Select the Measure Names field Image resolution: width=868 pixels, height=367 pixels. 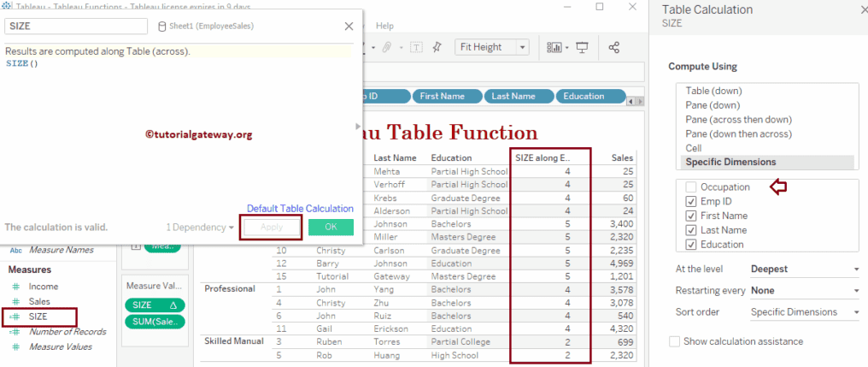point(62,250)
